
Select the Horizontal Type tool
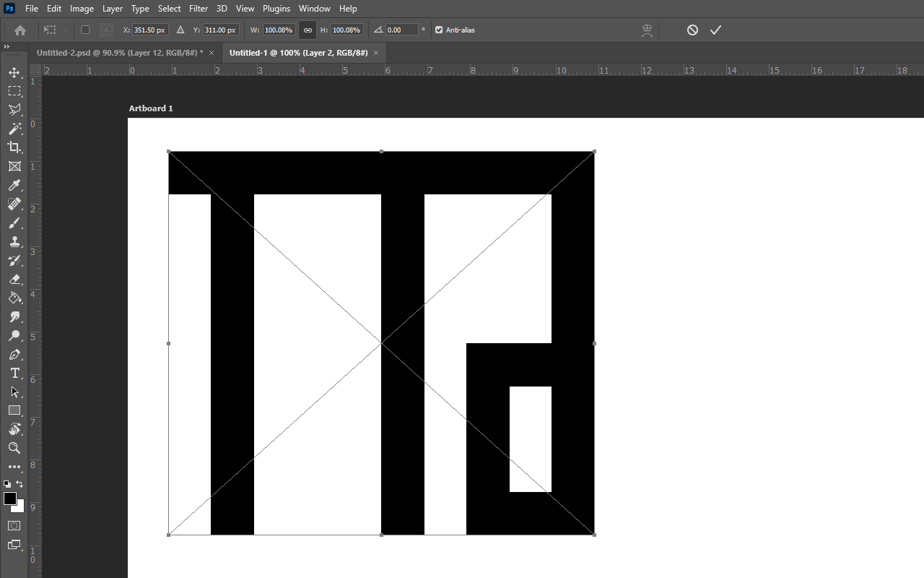point(14,373)
